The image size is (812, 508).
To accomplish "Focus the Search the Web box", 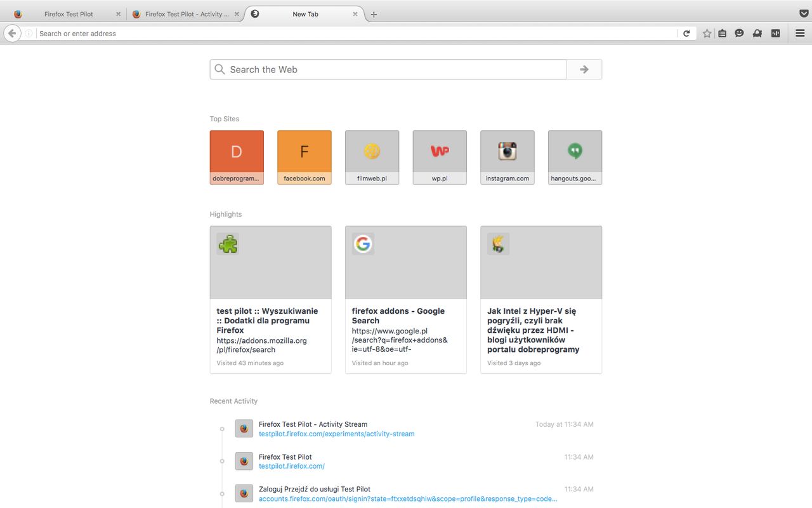I will click(x=388, y=69).
